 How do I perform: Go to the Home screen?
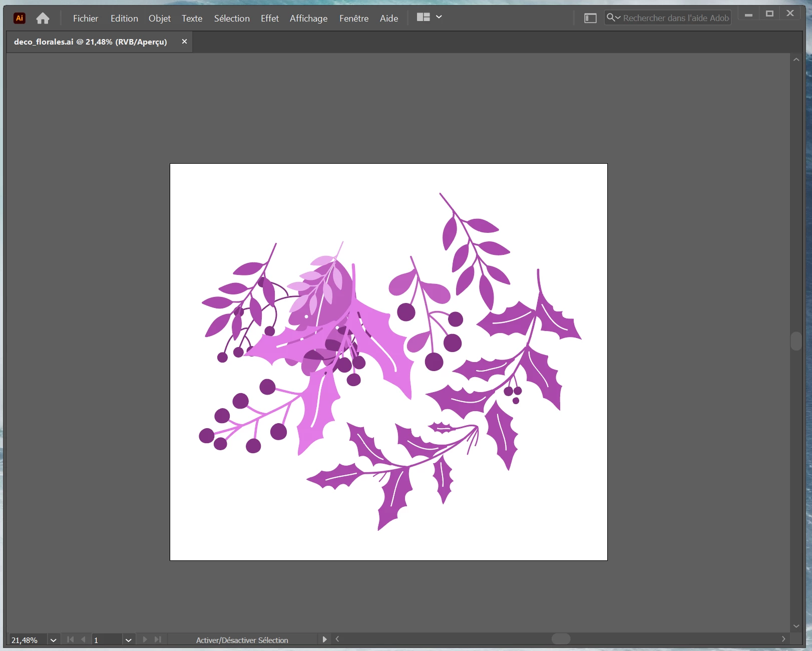tap(43, 18)
